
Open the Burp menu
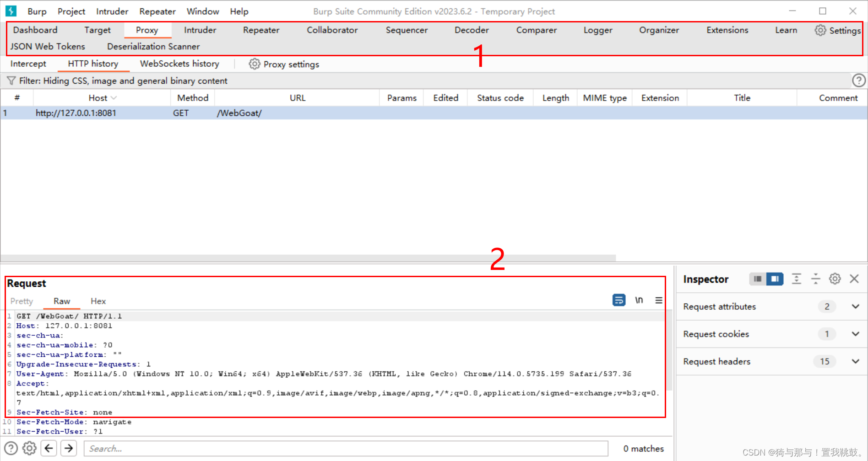coord(37,11)
